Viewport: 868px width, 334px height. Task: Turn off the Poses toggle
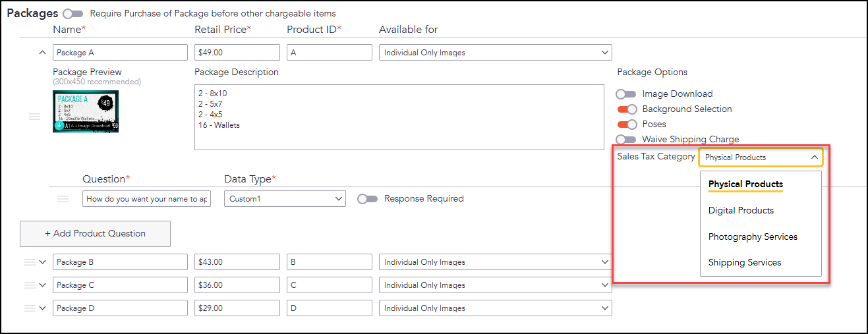pos(627,125)
